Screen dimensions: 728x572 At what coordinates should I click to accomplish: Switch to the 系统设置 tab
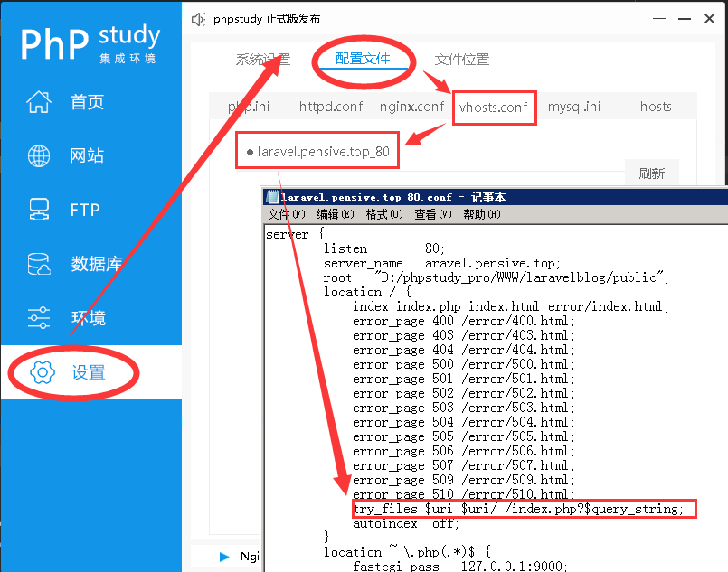click(263, 60)
